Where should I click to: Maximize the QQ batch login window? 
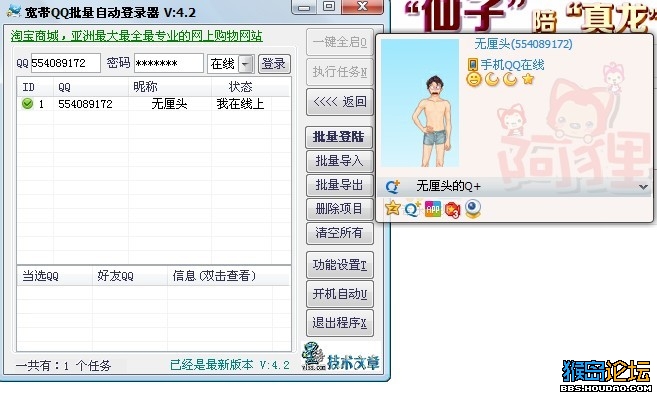329,6
